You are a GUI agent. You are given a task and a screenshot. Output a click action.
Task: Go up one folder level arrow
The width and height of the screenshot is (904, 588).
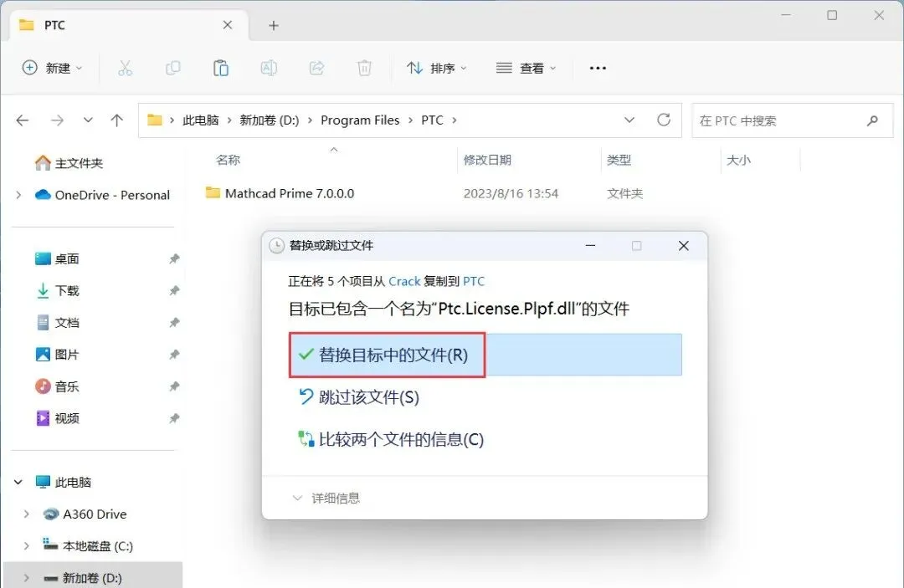[117, 120]
